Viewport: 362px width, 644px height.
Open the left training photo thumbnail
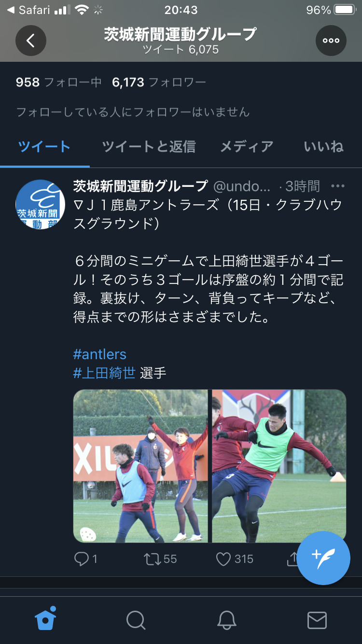click(140, 466)
